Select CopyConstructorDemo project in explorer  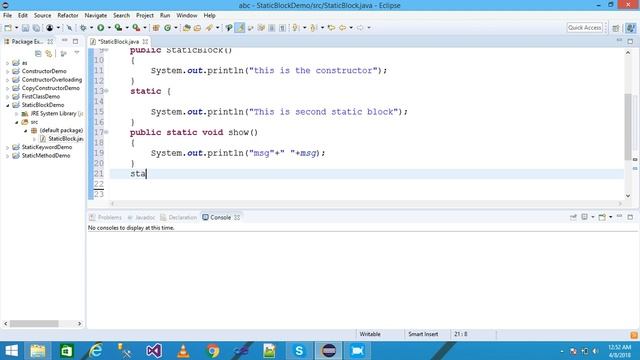pyautogui.click(x=51, y=88)
